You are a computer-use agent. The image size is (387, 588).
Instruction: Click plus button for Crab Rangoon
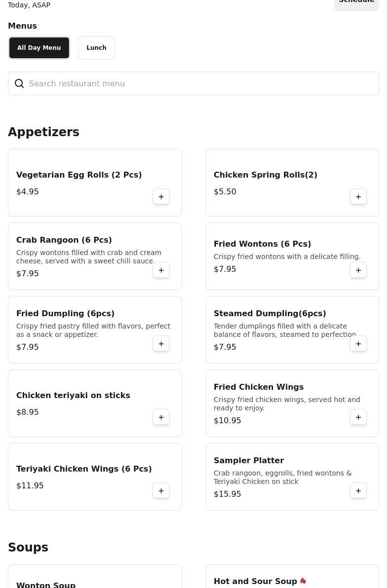coord(161,270)
